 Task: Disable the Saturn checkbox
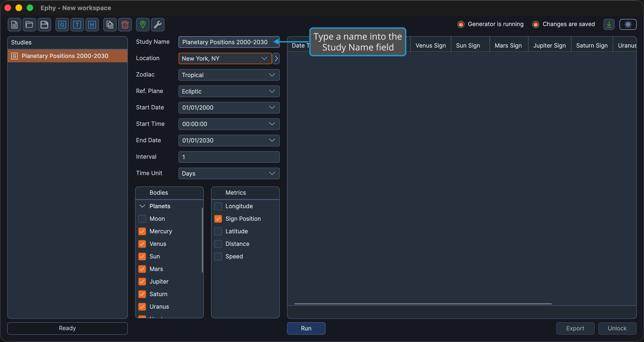(142, 294)
